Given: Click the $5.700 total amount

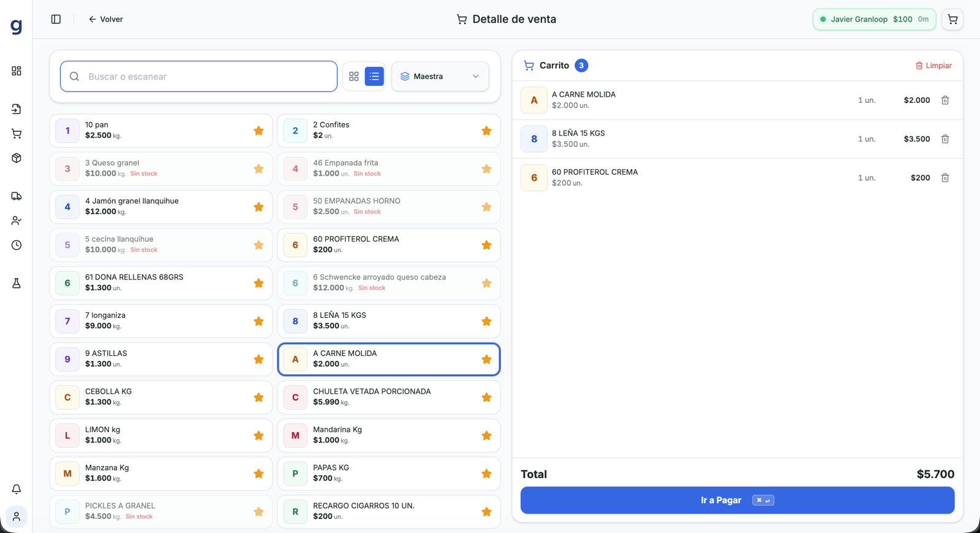Looking at the screenshot, I should (x=935, y=474).
